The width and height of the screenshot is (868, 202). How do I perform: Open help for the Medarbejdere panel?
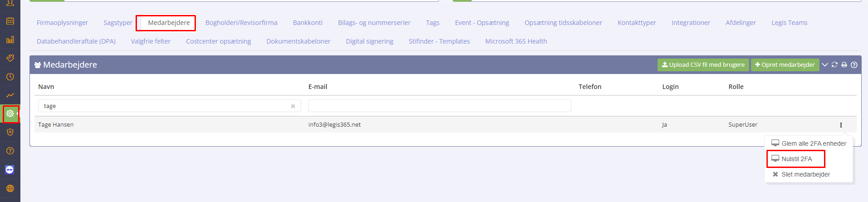(854, 65)
